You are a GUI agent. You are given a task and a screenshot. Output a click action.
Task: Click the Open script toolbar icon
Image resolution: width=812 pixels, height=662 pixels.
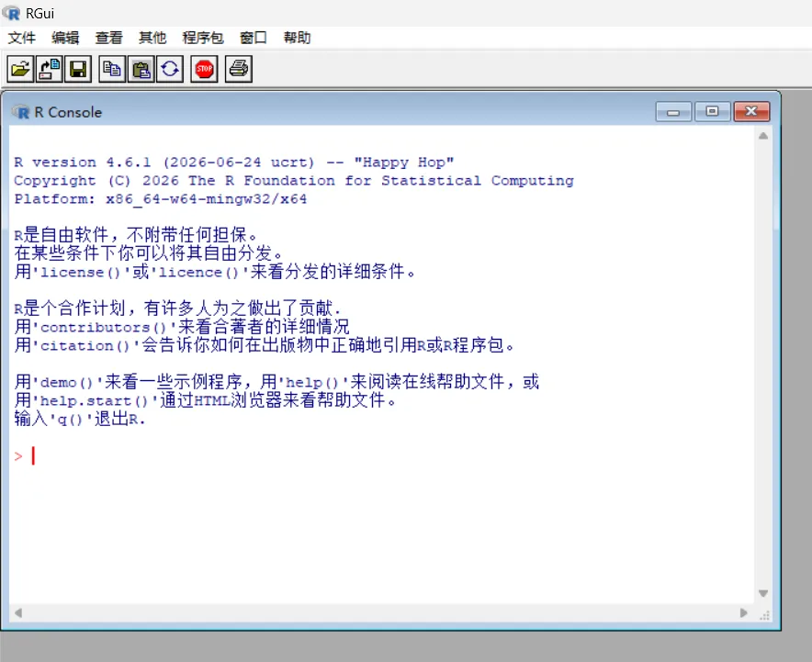20,69
